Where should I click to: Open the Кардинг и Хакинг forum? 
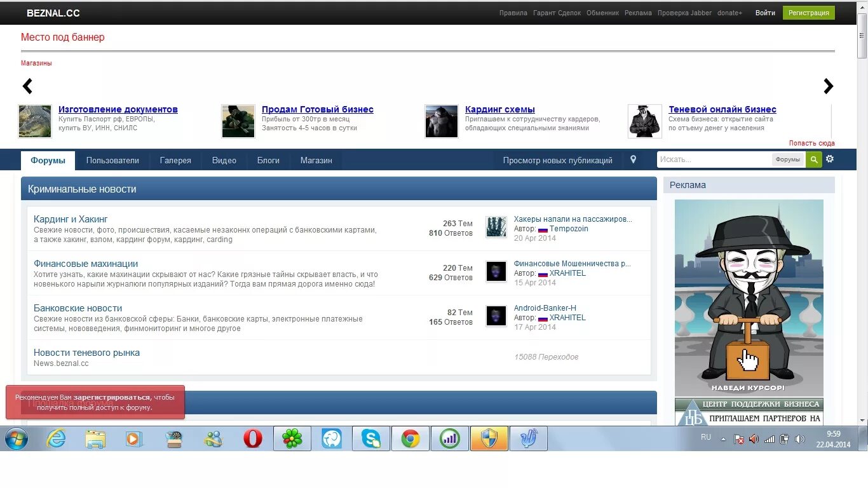pyautogui.click(x=71, y=219)
